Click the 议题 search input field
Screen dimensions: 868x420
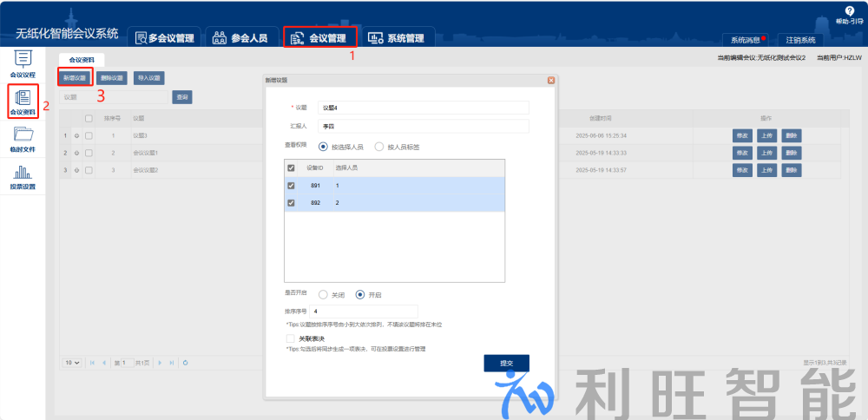pyautogui.click(x=114, y=97)
